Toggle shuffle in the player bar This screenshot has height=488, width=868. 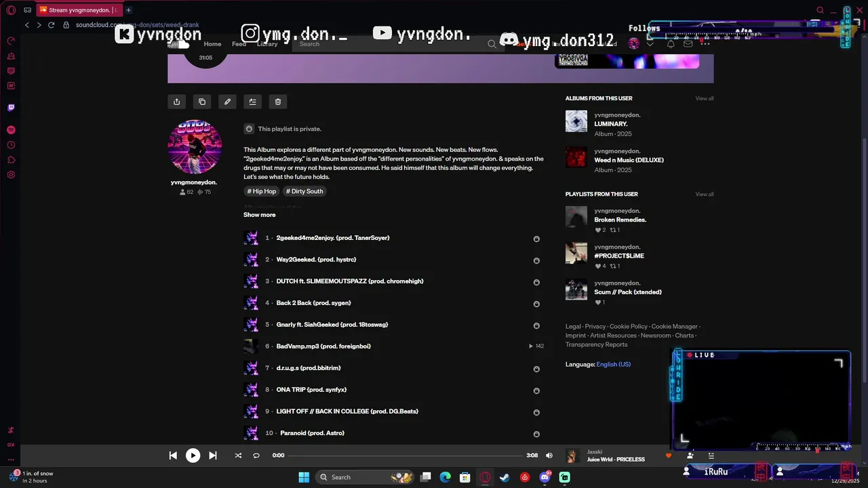[238, 455]
